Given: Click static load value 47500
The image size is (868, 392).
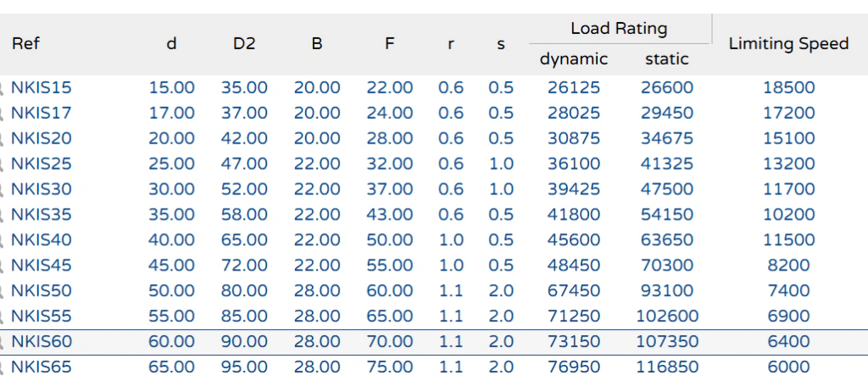Looking at the screenshot, I should [x=667, y=189].
